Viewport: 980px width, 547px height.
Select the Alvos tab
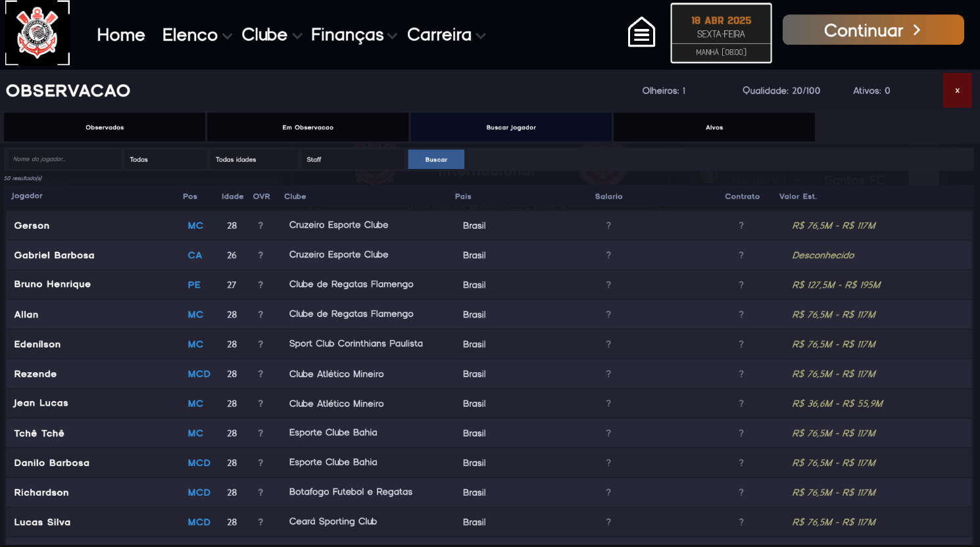click(x=714, y=128)
